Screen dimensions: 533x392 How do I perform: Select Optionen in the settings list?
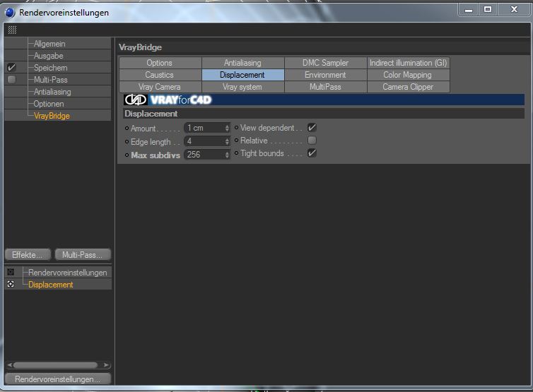pos(49,104)
